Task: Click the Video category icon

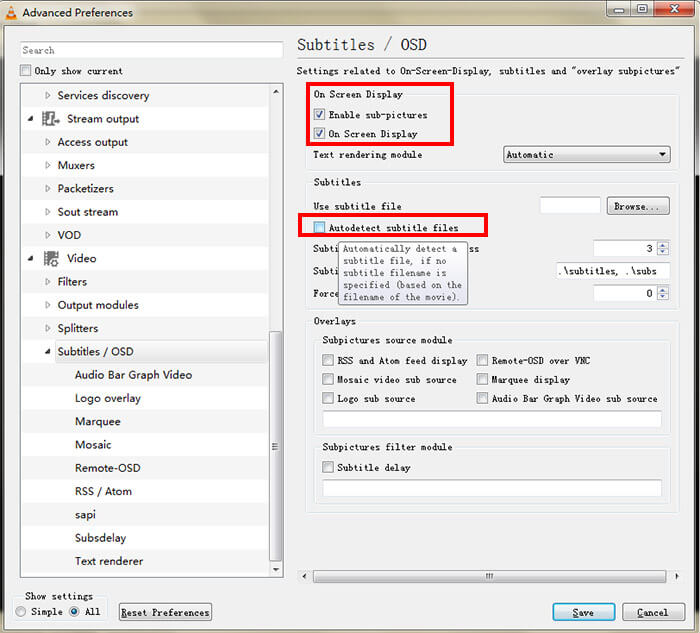Action: tap(51, 258)
